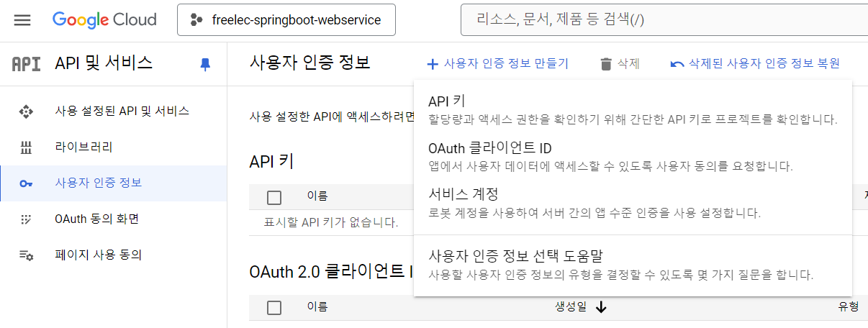Screen dimensions: 868x328
Task: Click the restore undo arrow icon
Action: tap(677, 64)
